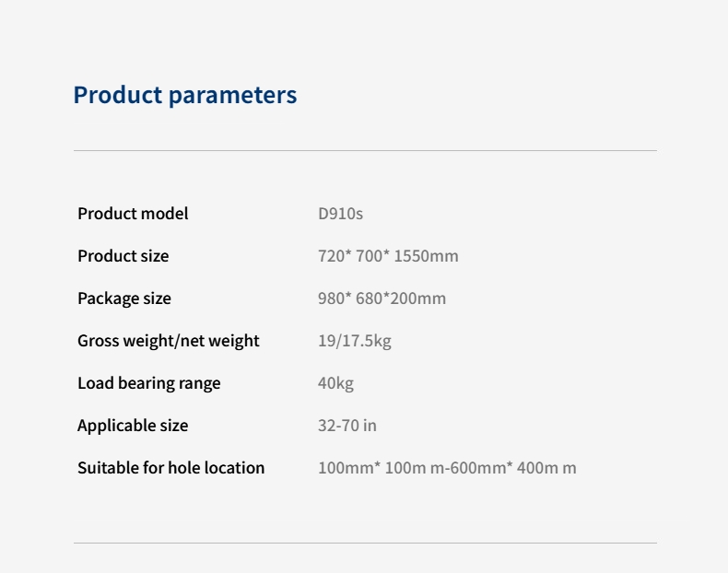Select the "Load bearing range" label

[x=149, y=383]
